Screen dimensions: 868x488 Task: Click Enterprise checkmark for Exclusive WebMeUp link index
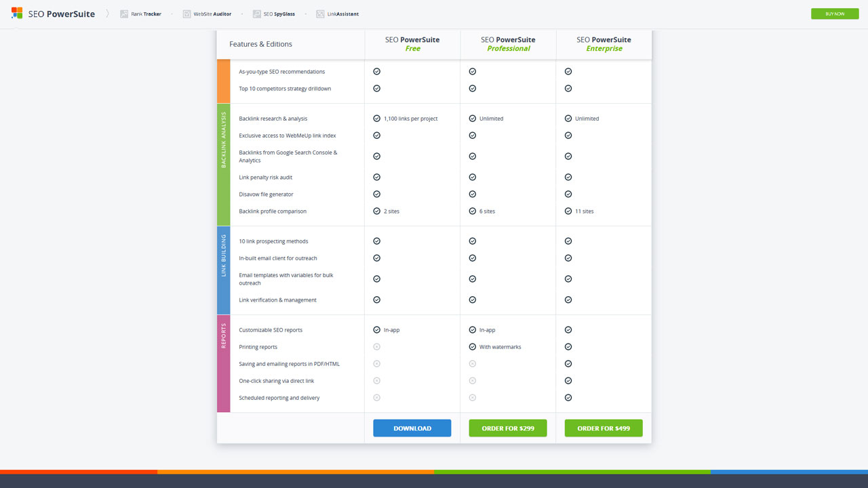pos(568,136)
